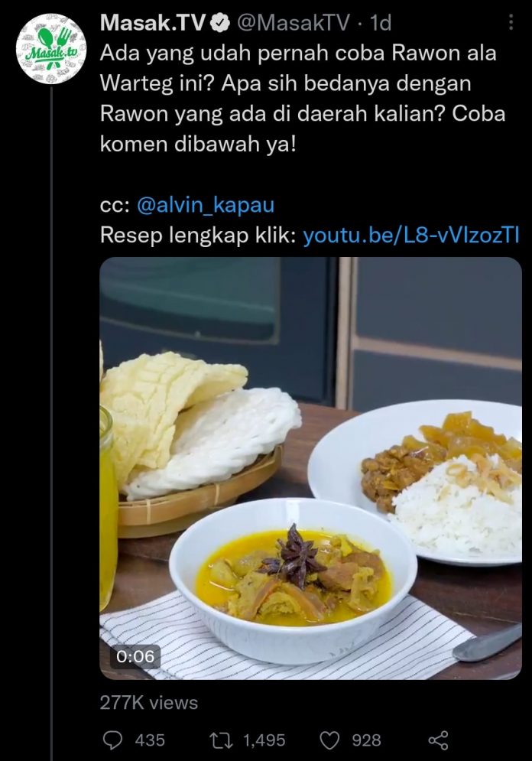Click the @MasakTV handle
The image size is (532, 761).
(x=293, y=23)
